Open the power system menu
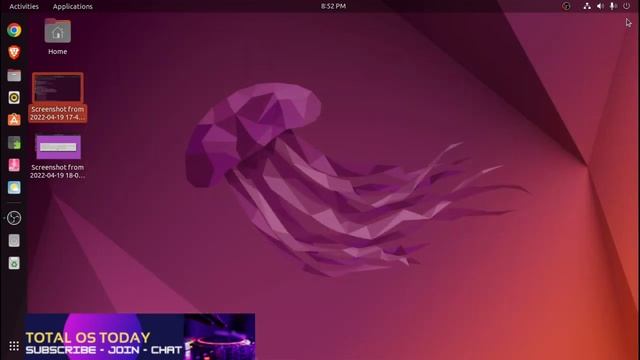Screen dimensions: 640x360 [626, 6]
